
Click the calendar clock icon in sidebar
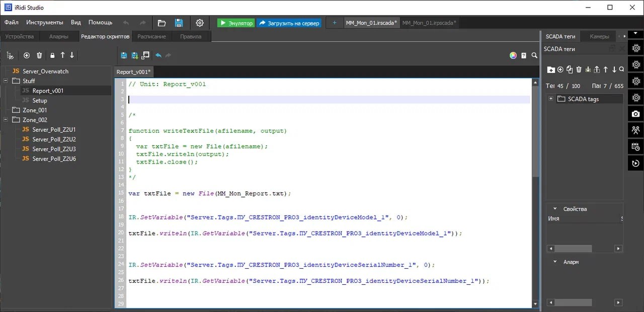point(636,147)
